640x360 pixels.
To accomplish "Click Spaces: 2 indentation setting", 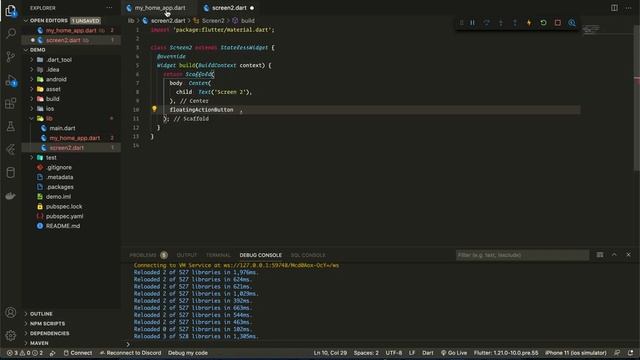I will 366,353.
